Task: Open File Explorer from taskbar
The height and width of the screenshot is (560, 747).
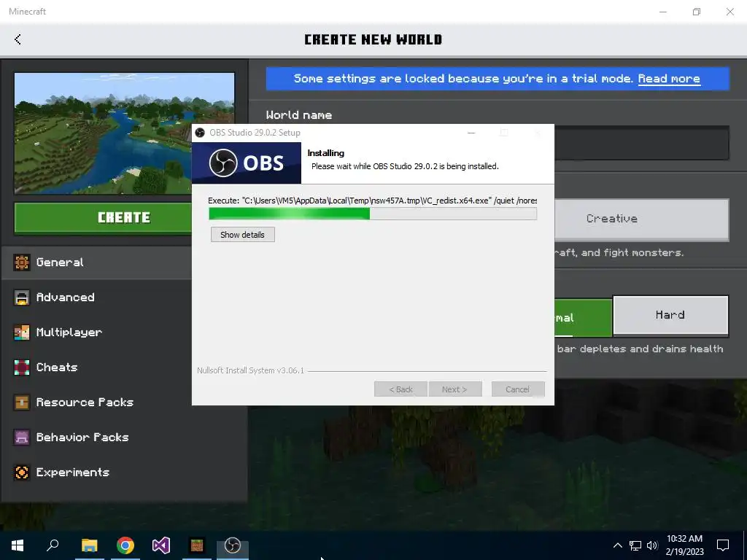Action: pyautogui.click(x=89, y=545)
